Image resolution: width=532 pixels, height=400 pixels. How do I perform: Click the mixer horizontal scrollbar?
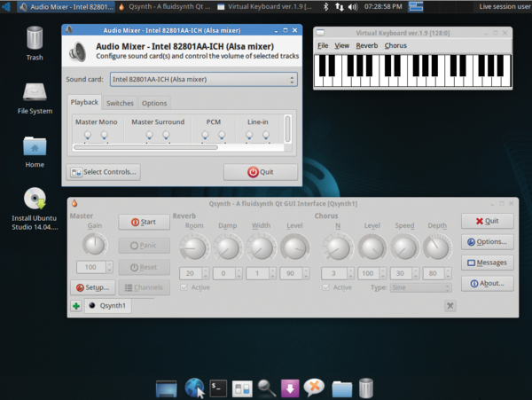146,147
